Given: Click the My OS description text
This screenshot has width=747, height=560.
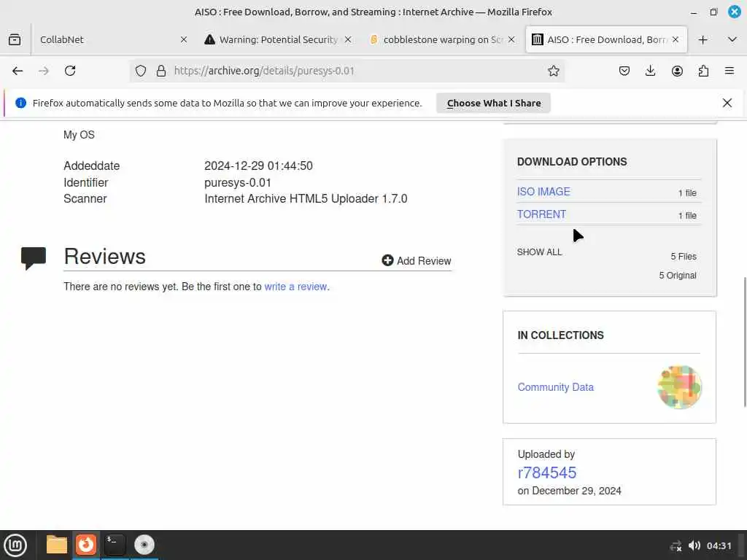Looking at the screenshot, I should [79, 135].
